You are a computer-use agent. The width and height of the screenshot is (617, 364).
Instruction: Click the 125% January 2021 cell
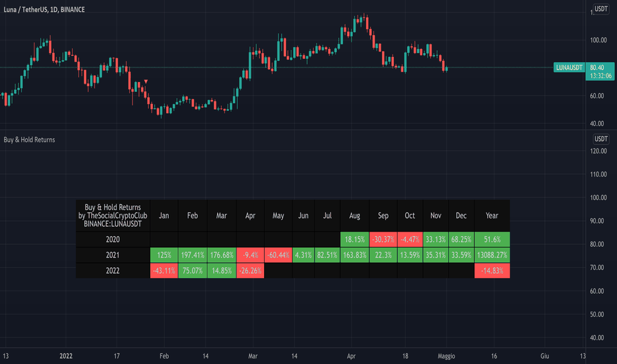point(164,255)
